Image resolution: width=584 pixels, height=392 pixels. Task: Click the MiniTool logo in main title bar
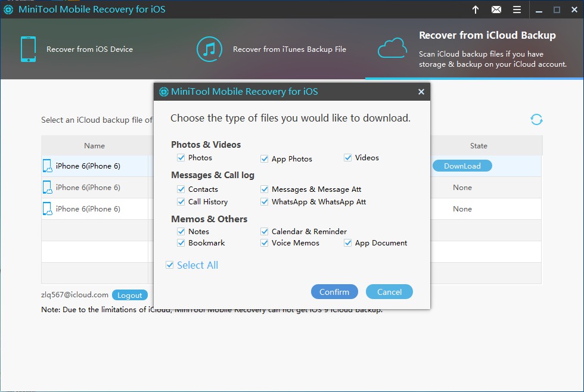[x=8, y=10]
